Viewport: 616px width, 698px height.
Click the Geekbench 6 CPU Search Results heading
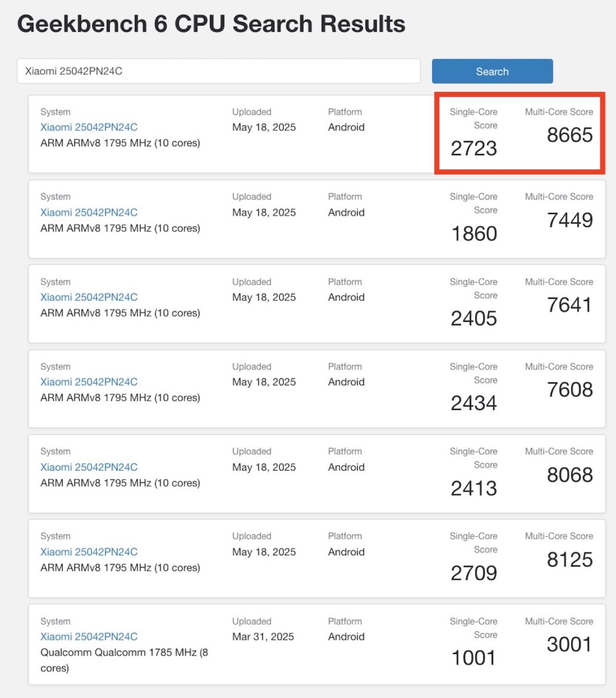211,24
